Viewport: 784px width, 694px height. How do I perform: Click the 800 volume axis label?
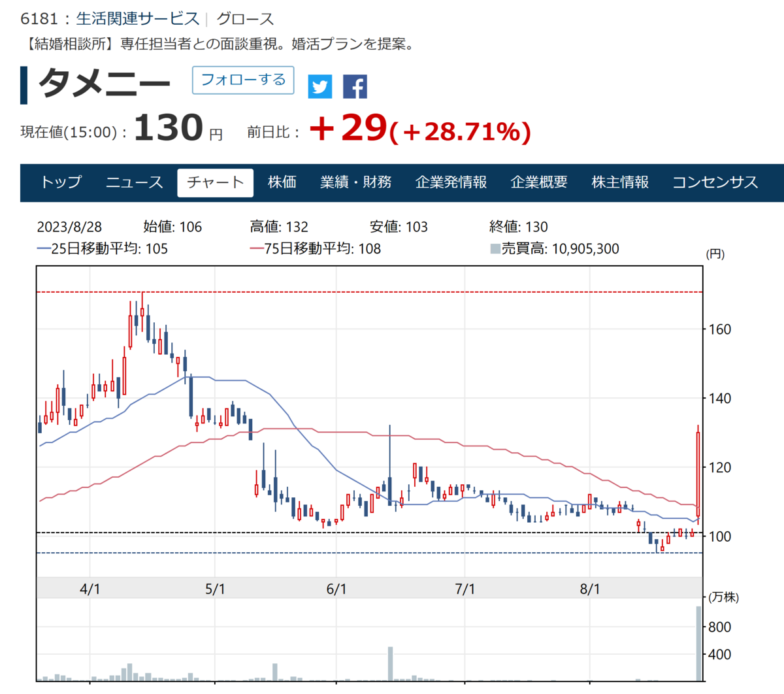[x=720, y=627]
